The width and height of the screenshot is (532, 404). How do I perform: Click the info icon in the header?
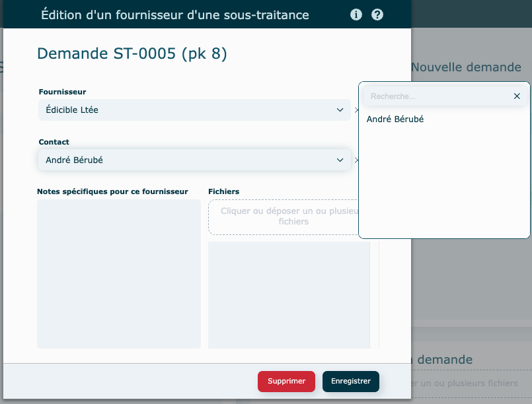[x=356, y=15]
